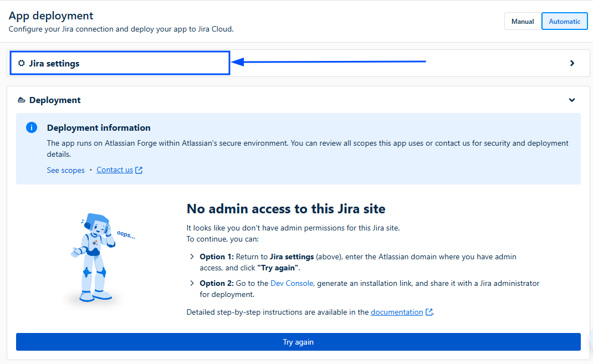593x364 pixels.
Task: Open the Dev Console link
Action: click(x=292, y=283)
